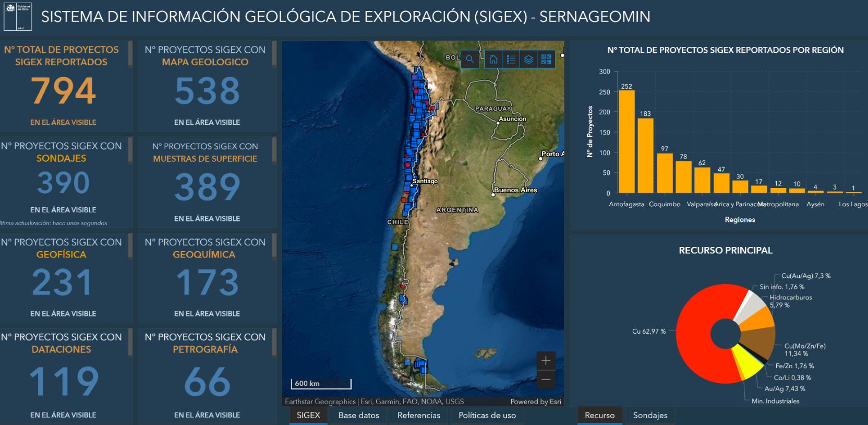Click the CHILE country label
The image size is (868, 425).
pos(397,222)
